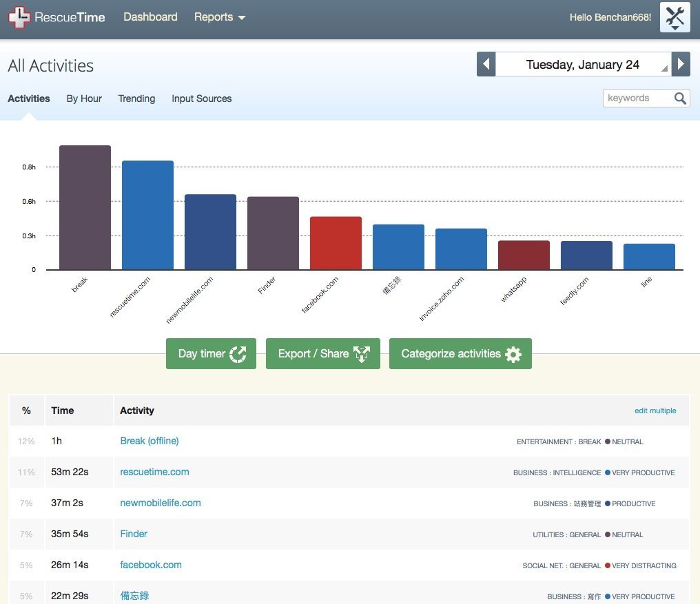Click the Export / Share button
The image size is (700, 604).
[x=323, y=353]
